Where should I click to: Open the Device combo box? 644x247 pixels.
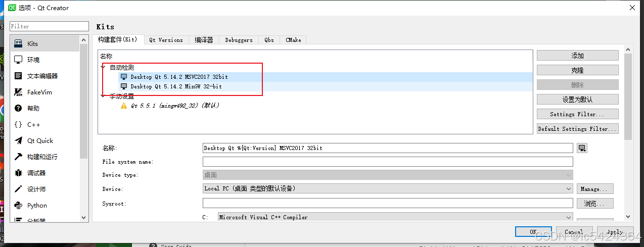(x=388, y=188)
